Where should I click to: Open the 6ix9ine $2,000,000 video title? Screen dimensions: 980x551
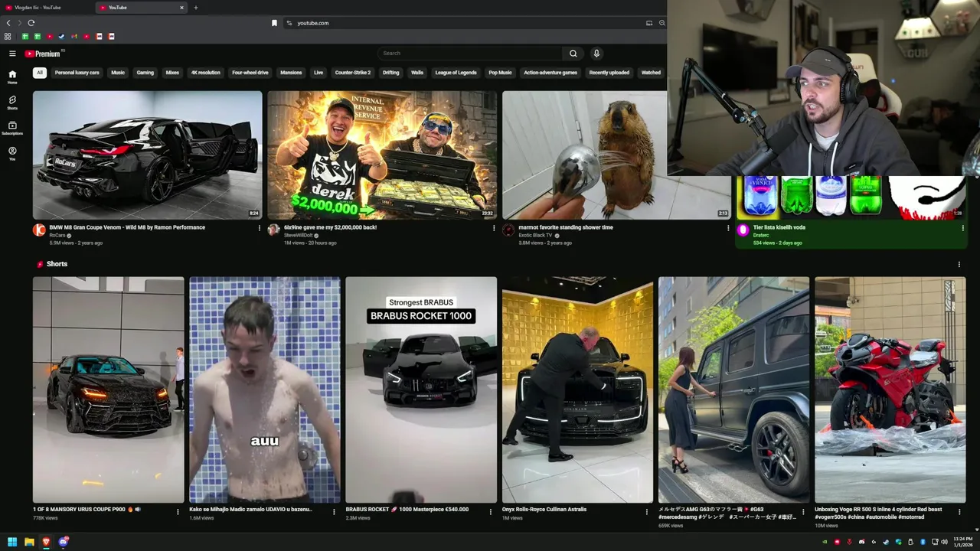tap(330, 227)
